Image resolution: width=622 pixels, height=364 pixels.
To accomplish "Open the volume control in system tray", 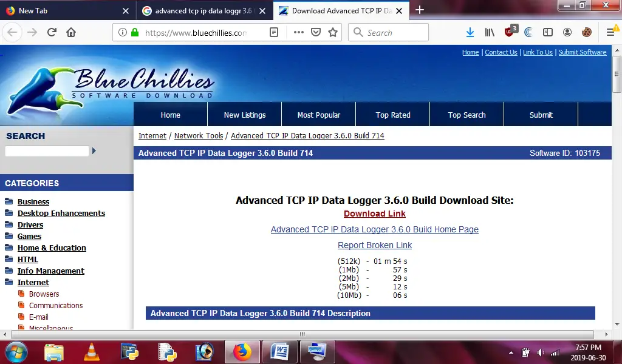I will [540, 352].
